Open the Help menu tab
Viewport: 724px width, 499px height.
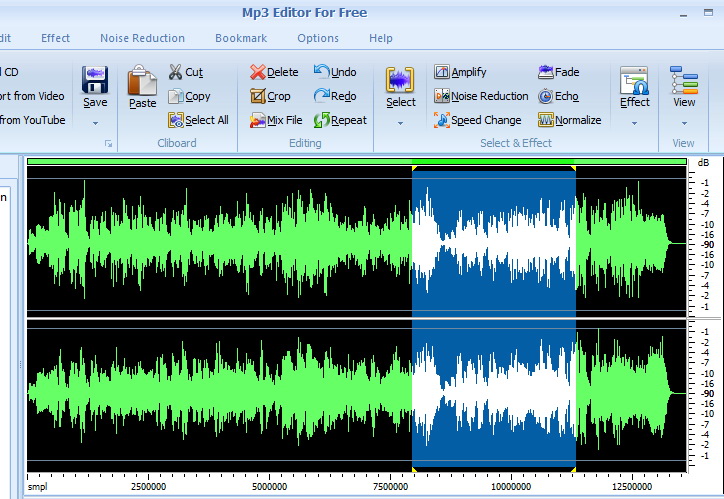point(380,38)
